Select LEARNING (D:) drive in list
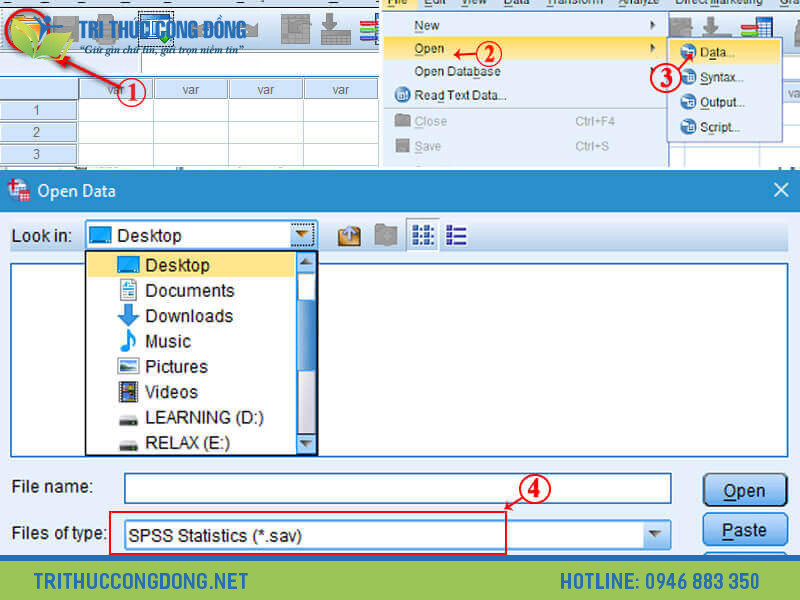Screen dimensions: 800x600 coord(191,418)
